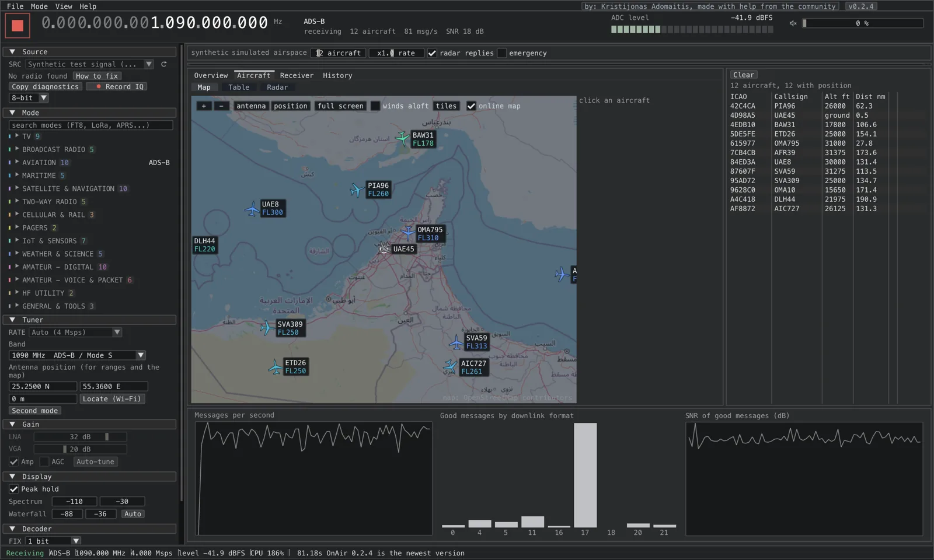Screen dimensions: 934x560
Task: Click the search modes input field
Action: pyautogui.click(x=90, y=125)
